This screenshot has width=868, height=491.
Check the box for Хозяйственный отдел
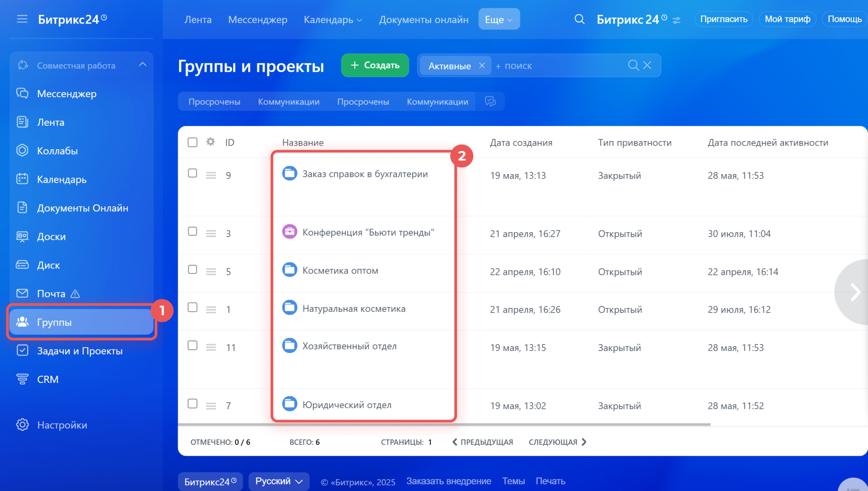193,345
